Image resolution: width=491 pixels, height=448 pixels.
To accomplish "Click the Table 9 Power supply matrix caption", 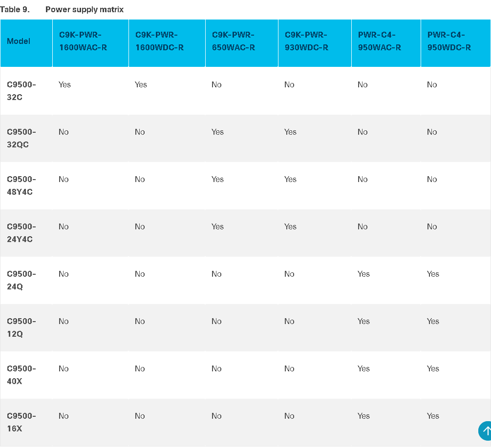I will point(62,10).
